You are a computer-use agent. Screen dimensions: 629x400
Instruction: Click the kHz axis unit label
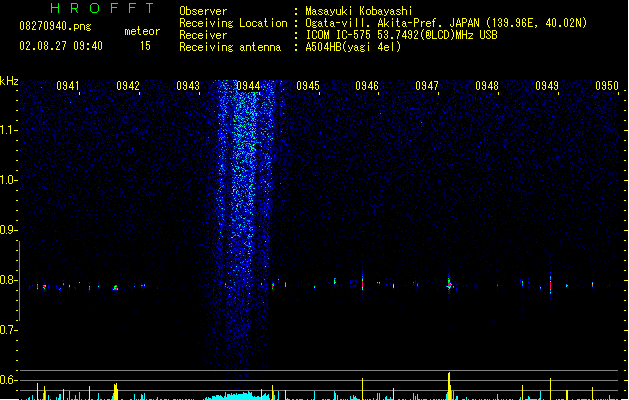9,81
